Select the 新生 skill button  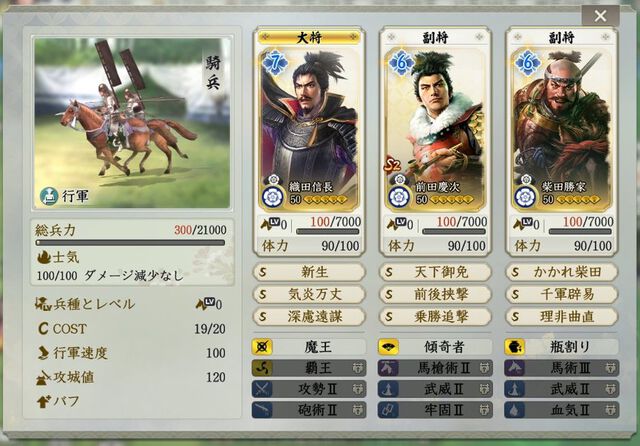pos(309,272)
